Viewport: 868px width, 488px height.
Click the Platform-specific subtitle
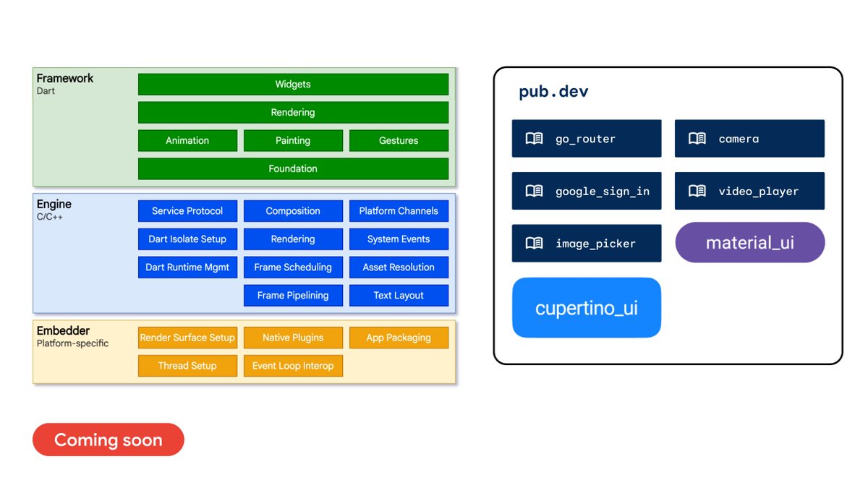coord(72,343)
